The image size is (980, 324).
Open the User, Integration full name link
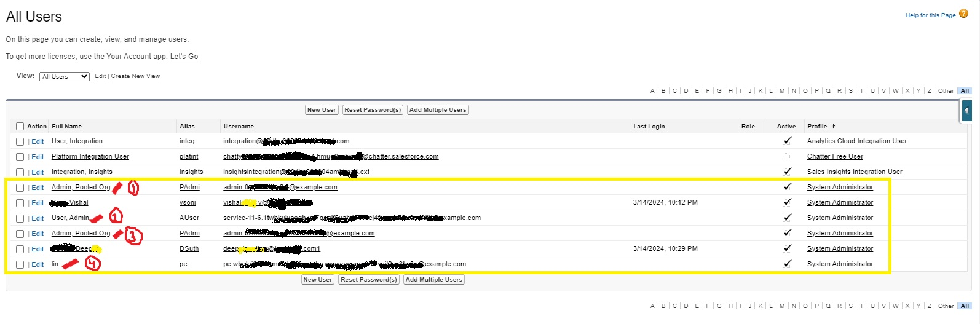point(77,141)
